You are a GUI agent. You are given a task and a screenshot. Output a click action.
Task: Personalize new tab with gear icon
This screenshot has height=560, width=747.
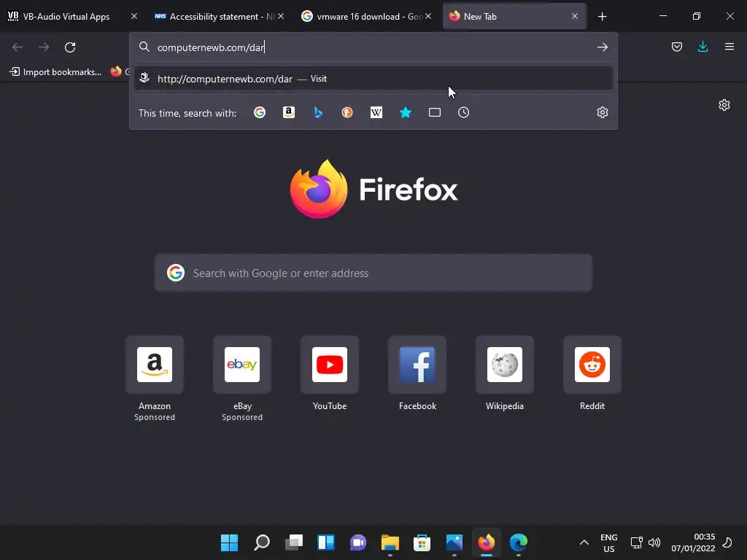(724, 105)
